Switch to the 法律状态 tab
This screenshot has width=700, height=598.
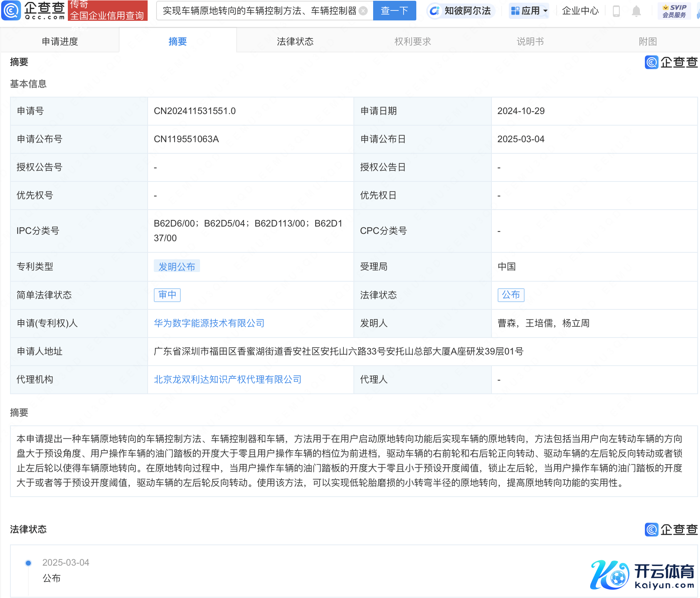pos(295,41)
